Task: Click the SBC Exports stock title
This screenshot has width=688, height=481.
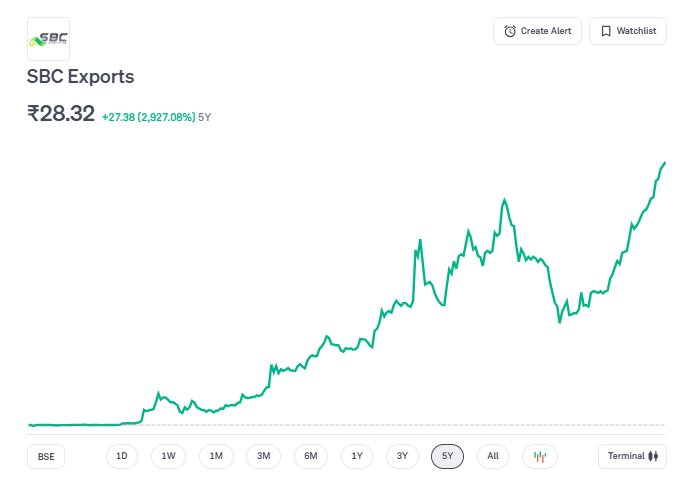Action: (80, 77)
